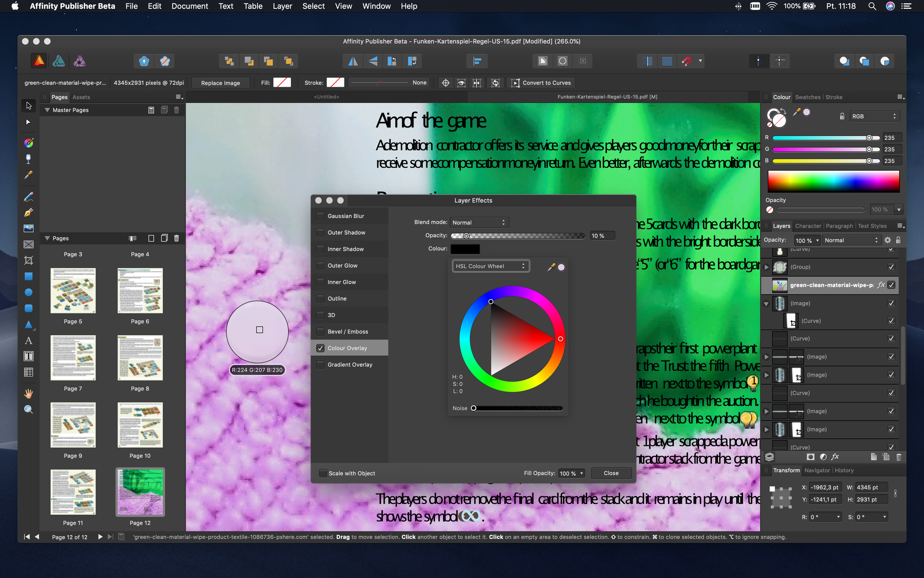This screenshot has height=578, width=924.
Task: Select the Artistic Text tool
Action: 28,340
